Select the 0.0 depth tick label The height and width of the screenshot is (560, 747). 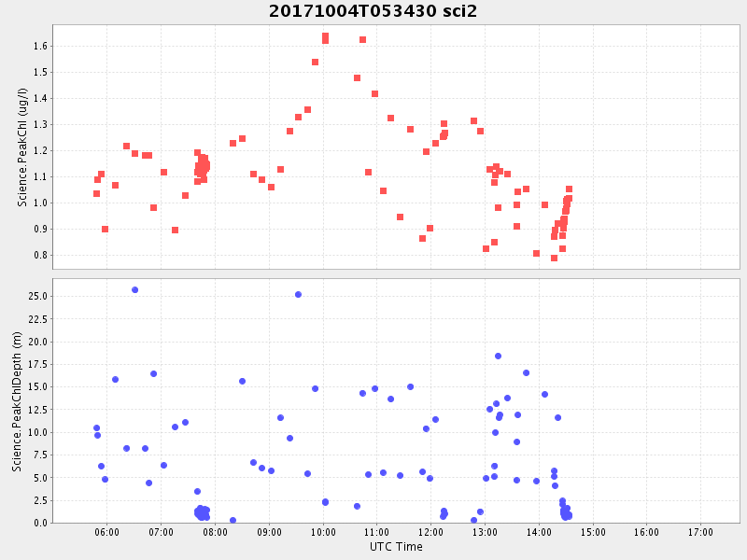(x=39, y=523)
